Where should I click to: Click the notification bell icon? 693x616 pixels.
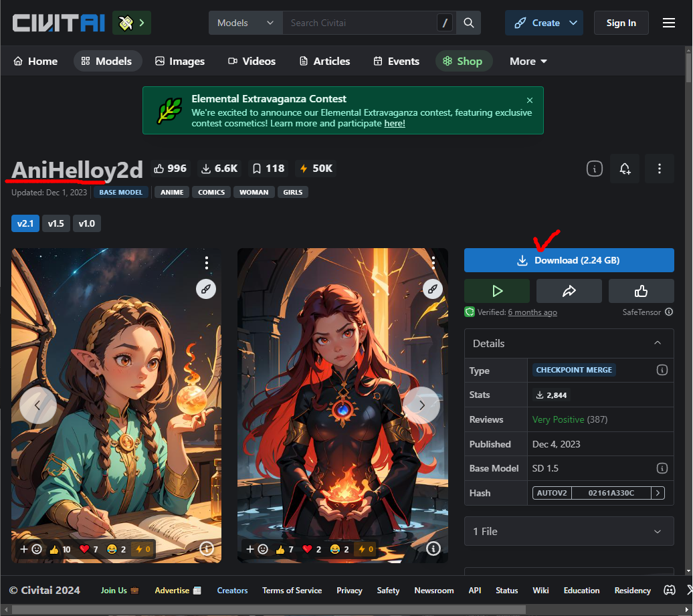click(625, 169)
